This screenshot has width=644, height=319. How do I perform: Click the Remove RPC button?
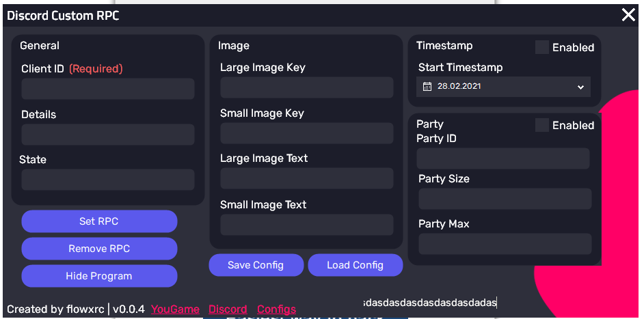click(x=99, y=249)
